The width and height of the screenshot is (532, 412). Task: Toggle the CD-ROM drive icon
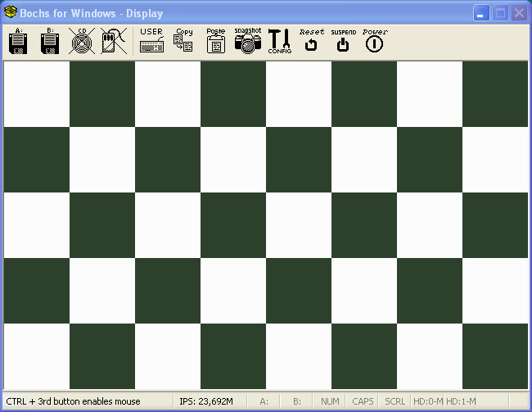pyautogui.click(x=80, y=41)
